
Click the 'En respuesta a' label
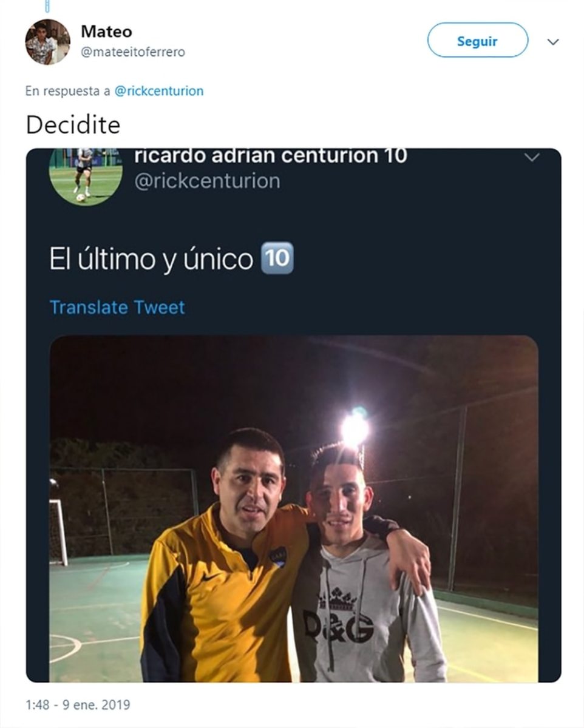click(67, 91)
